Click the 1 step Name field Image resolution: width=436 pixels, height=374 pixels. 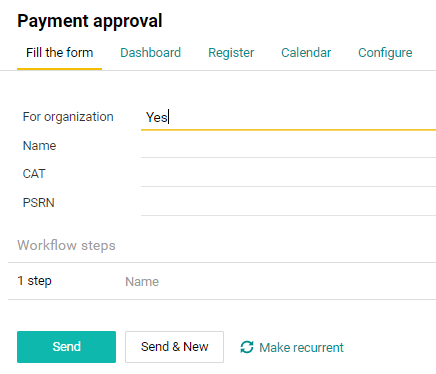tap(280, 282)
